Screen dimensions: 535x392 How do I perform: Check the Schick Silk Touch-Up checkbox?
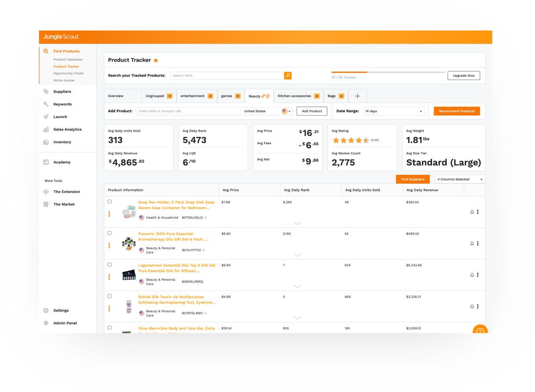pos(110,296)
